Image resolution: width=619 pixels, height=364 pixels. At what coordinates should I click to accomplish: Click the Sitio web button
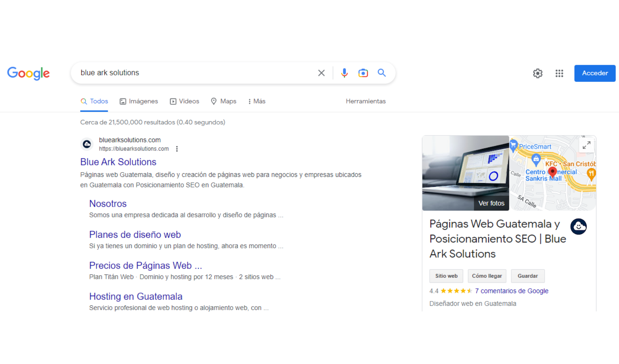(x=446, y=276)
